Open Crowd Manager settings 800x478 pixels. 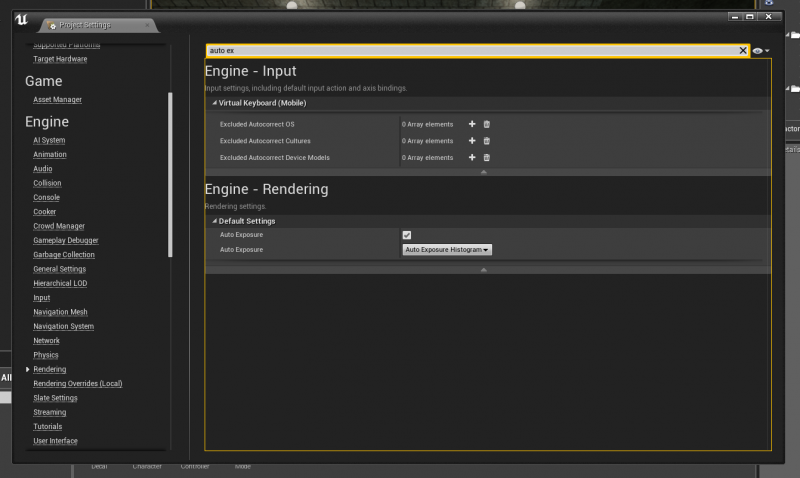(59, 226)
